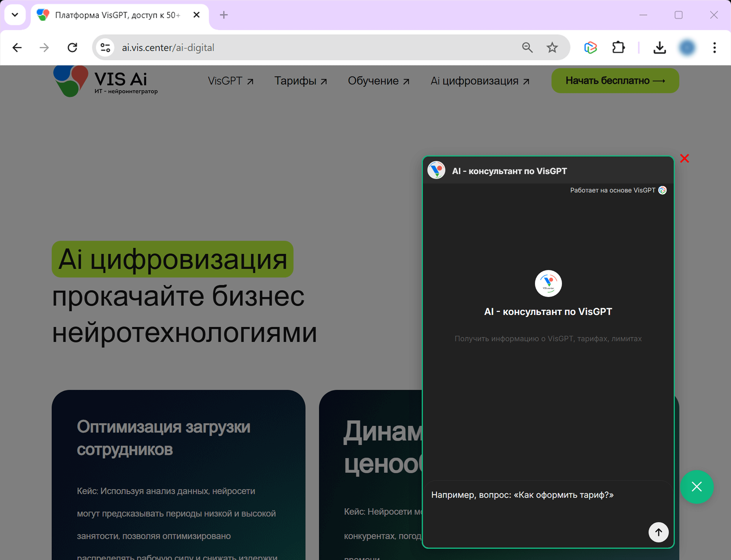The width and height of the screenshot is (731, 560).
Task: Open site information icon beside URL
Action: coord(105,48)
